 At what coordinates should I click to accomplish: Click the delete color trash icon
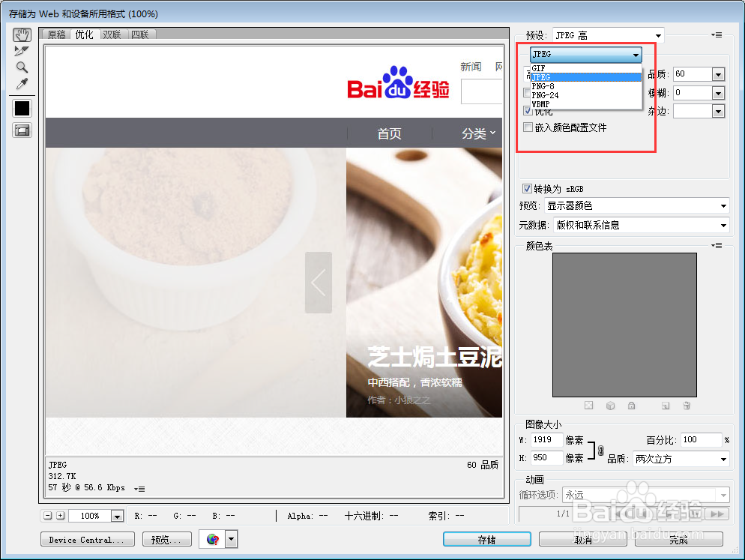tap(687, 406)
